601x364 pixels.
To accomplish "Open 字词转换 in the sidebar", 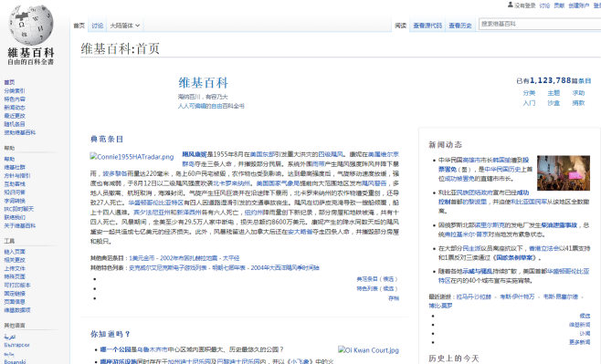I will click(x=15, y=201).
